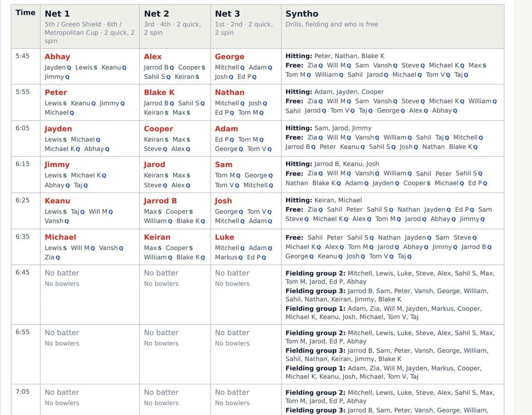532x415 pixels.
Task: Click red batter name Peter in Net 1
Action: tap(56, 93)
